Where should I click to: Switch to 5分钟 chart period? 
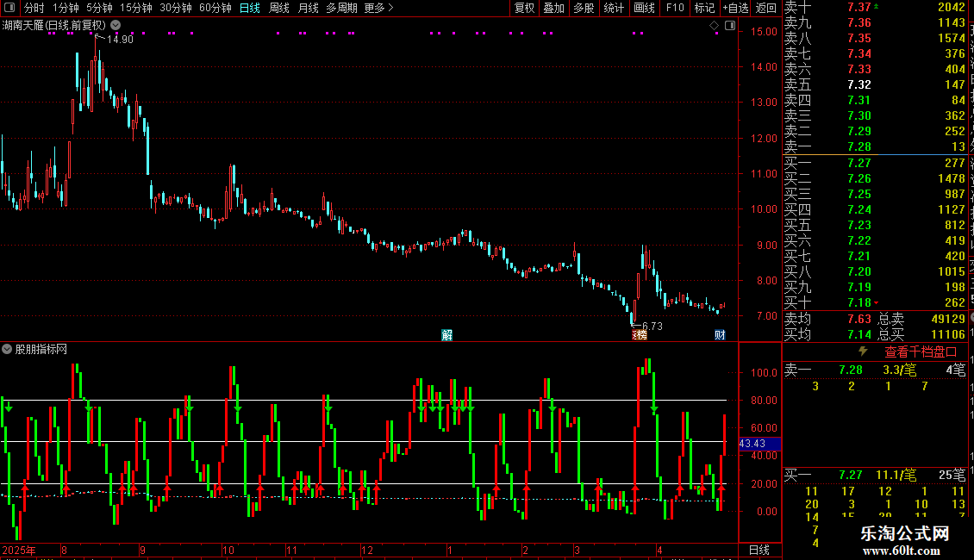(x=99, y=8)
